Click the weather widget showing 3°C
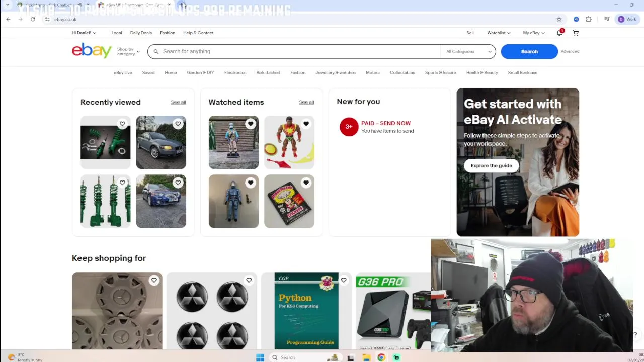Screen dimensions: 644x362 pos(25,357)
